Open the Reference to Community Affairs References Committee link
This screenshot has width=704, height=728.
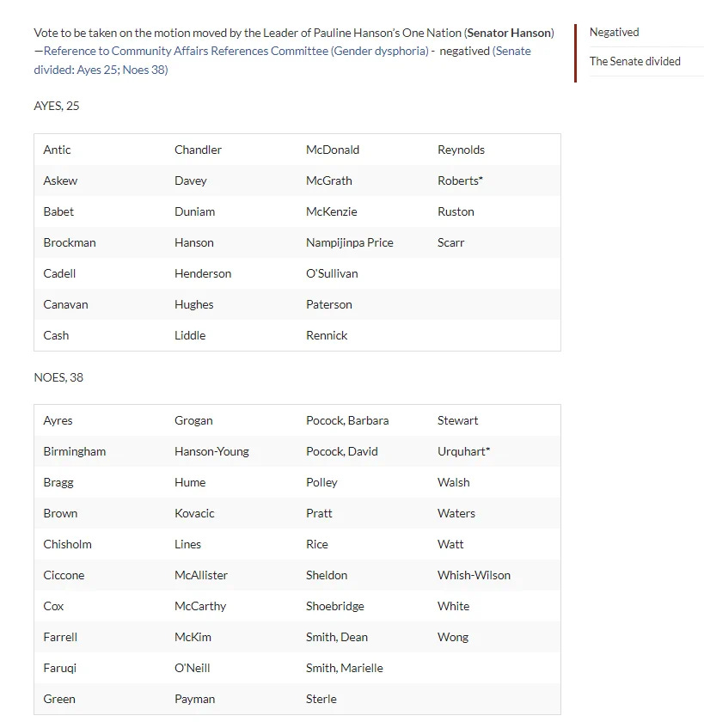click(236, 51)
